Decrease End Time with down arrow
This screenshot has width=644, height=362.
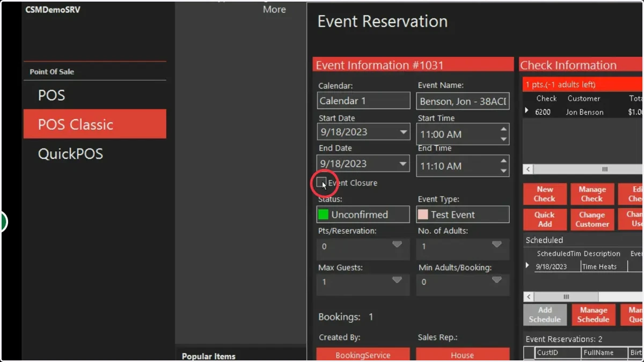[x=503, y=171]
